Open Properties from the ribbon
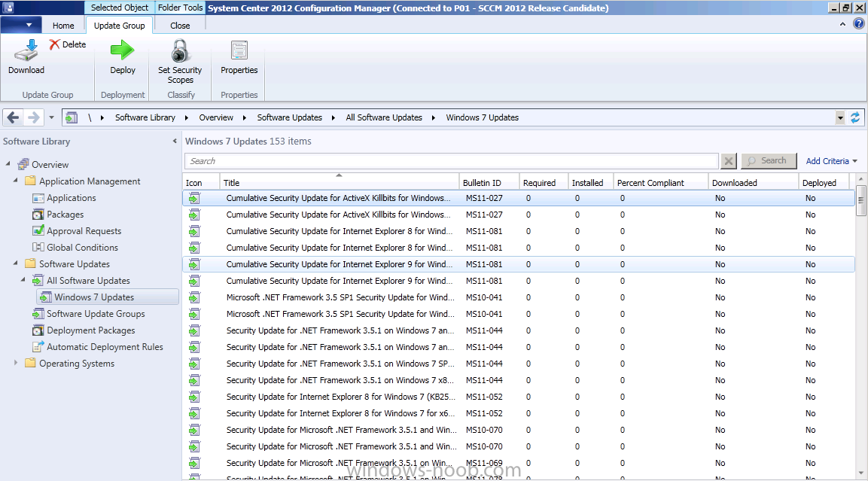 [x=239, y=57]
